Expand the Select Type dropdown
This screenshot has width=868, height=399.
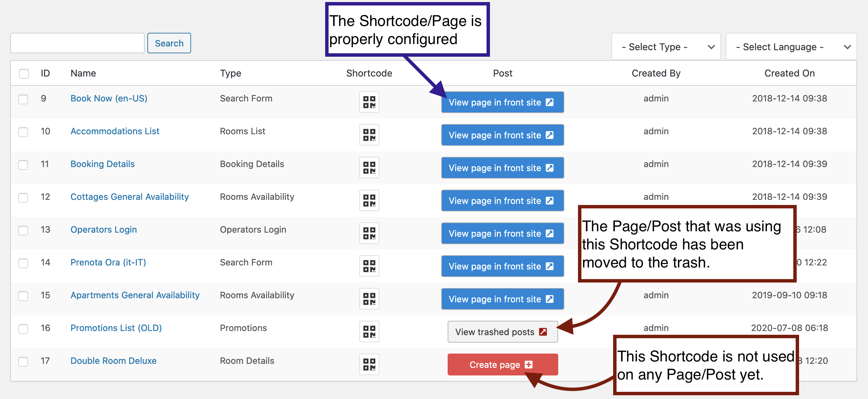[666, 47]
